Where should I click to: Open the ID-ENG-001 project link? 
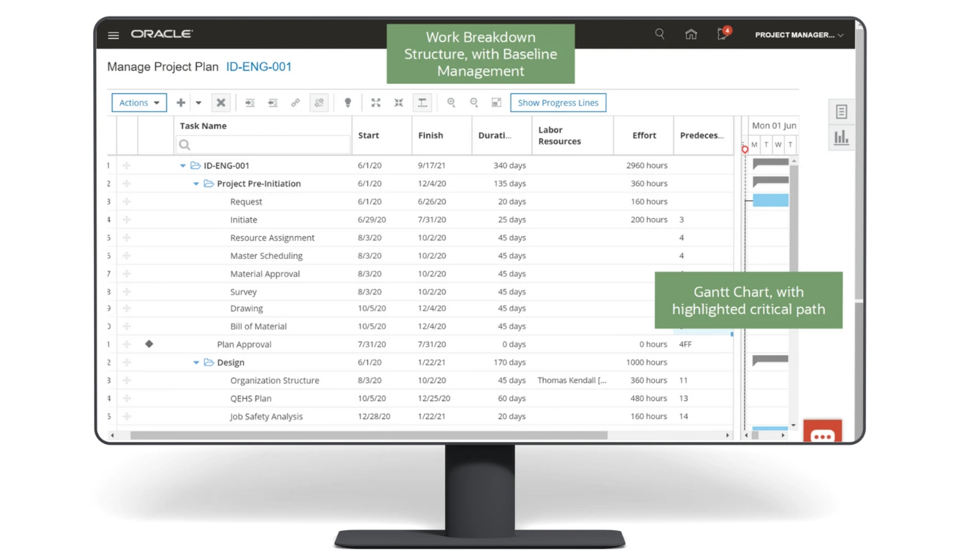point(259,67)
